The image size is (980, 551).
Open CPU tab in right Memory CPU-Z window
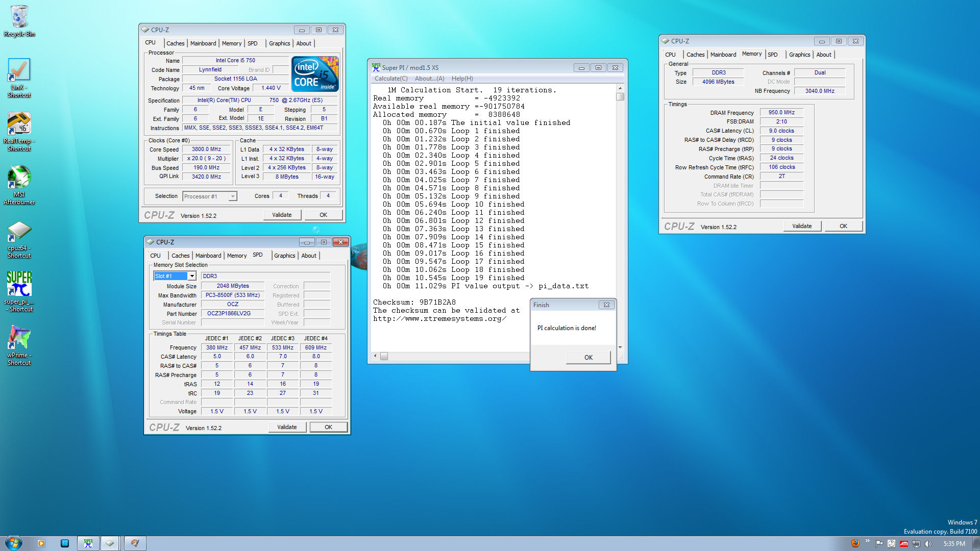coord(670,55)
